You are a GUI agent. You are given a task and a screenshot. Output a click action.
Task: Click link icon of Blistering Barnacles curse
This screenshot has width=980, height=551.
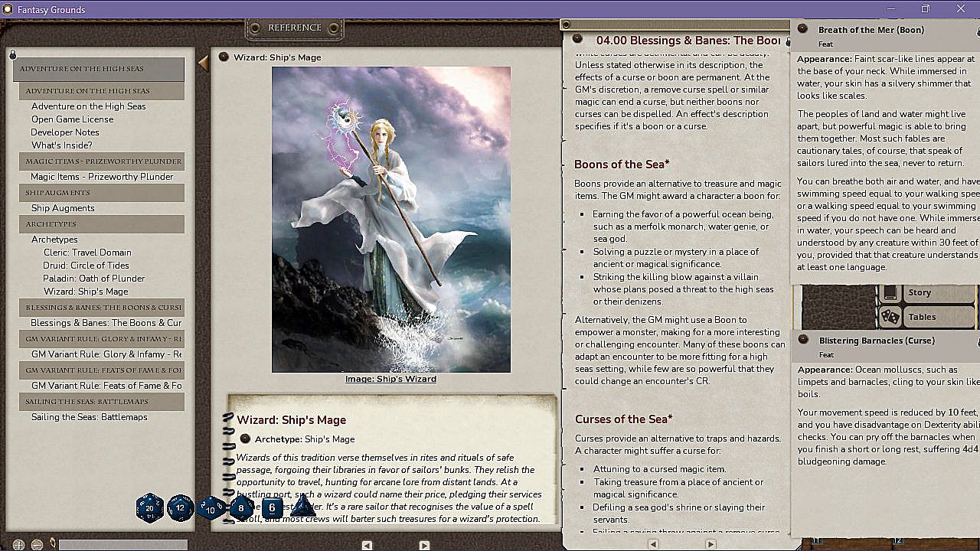802,339
